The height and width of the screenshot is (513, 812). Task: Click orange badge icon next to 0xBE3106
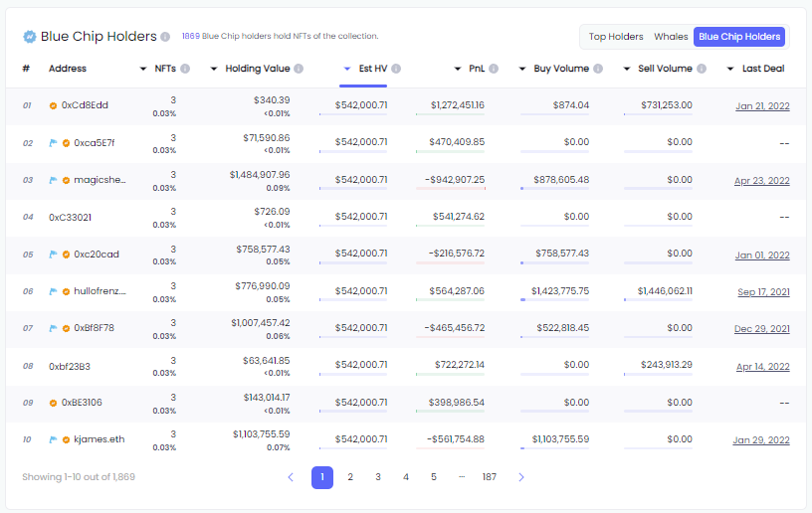pyautogui.click(x=53, y=403)
